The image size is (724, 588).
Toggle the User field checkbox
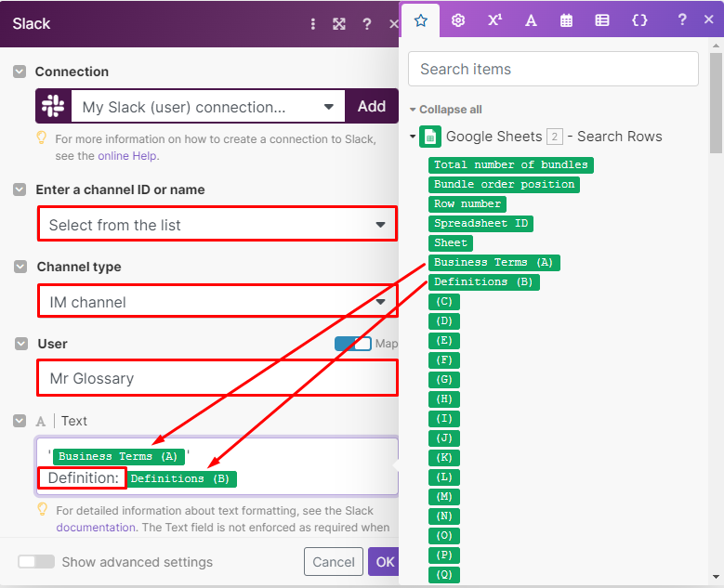point(21,344)
